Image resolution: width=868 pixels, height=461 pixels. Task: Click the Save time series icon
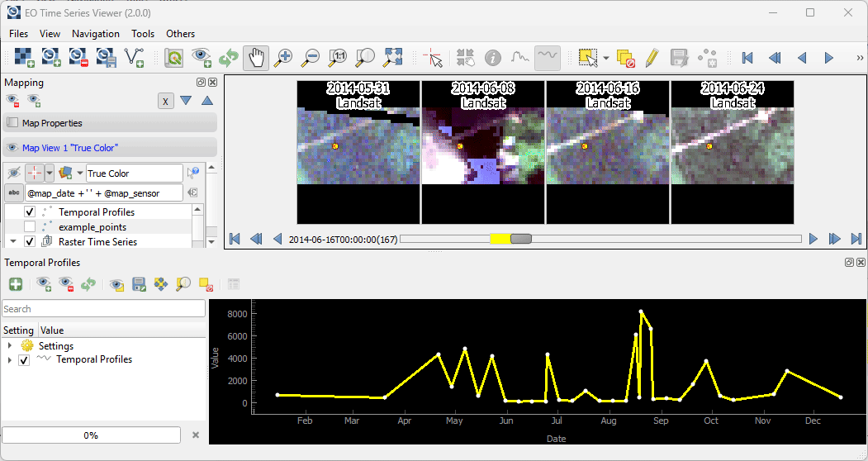click(x=106, y=57)
